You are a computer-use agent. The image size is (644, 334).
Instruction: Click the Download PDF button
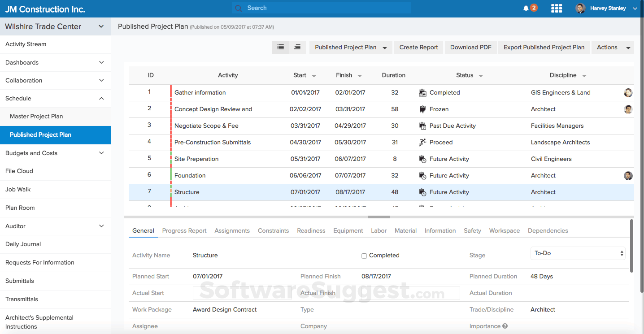pyautogui.click(x=470, y=48)
